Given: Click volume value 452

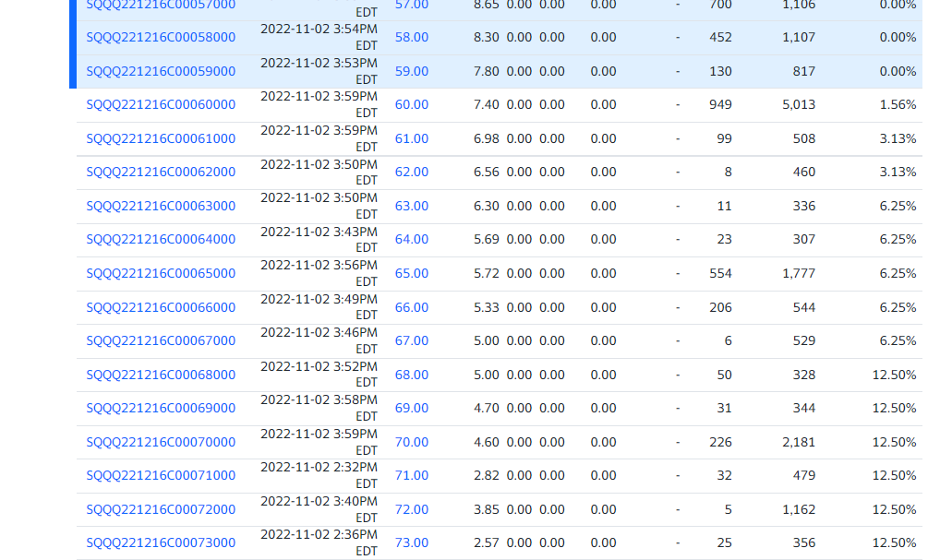Looking at the screenshot, I should tap(720, 38).
